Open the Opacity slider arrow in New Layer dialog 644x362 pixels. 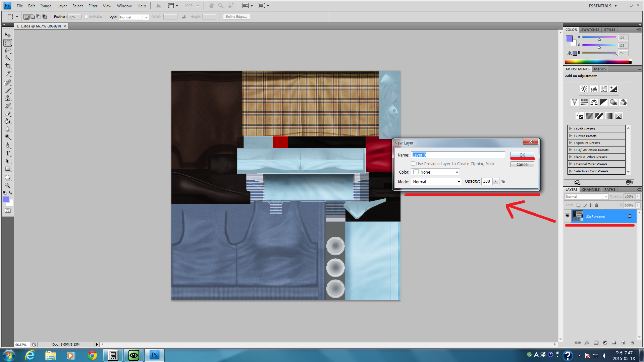[495, 181]
